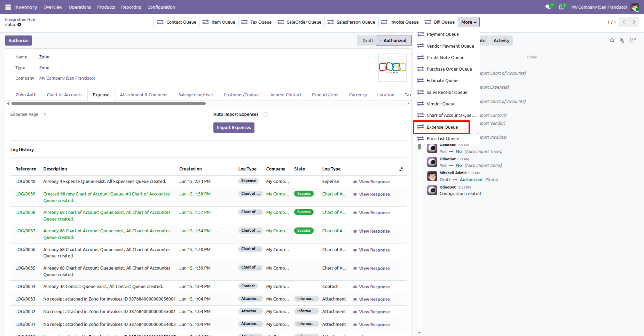Open the Contact Queue smart button
Screen dimensions: 644x336
pos(176,22)
